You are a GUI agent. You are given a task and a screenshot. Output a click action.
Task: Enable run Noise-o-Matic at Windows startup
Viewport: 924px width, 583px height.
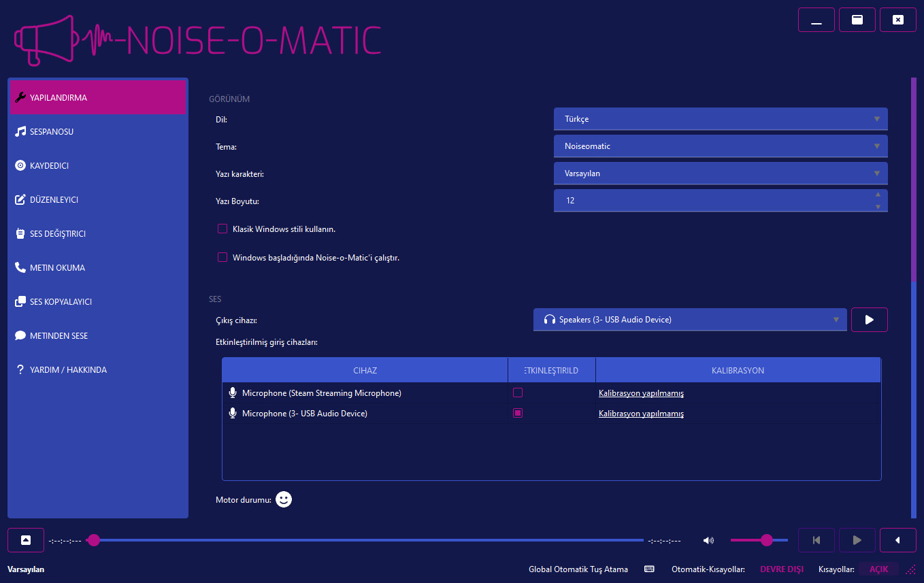point(222,257)
